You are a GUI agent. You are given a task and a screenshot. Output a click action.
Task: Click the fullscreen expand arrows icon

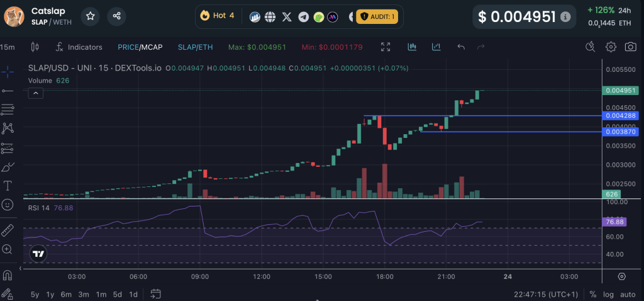(386, 47)
